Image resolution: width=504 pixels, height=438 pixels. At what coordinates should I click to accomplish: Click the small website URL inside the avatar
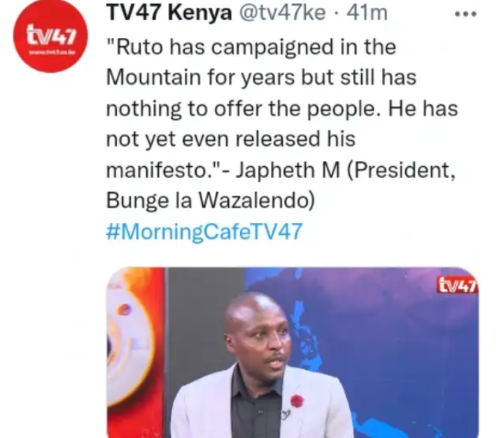click(x=51, y=52)
